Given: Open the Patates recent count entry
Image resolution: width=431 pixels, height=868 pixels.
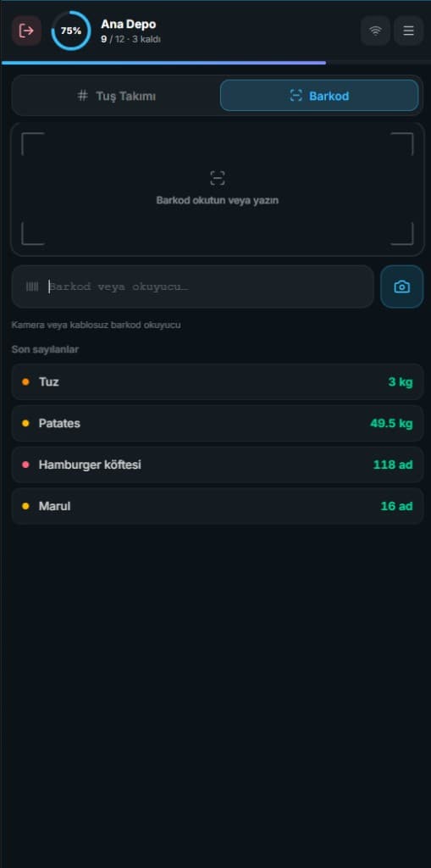Looking at the screenshot, I should point(218,424).
